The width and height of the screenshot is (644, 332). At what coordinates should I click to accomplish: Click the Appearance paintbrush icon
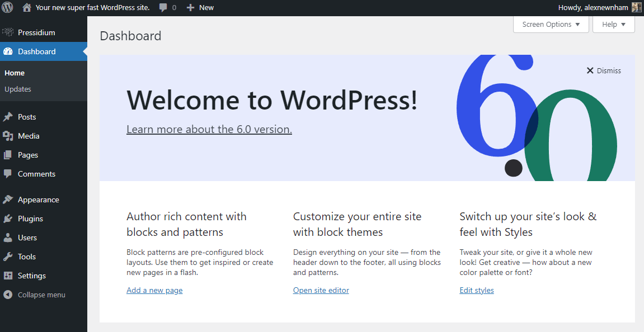8,200
